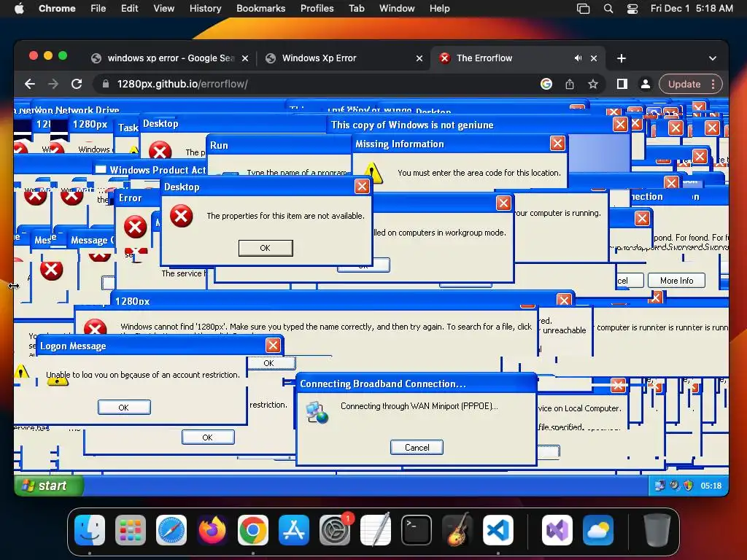Screen dimensions: 747x560
Task: Open the Profiles menu
Action: point(317,9)
